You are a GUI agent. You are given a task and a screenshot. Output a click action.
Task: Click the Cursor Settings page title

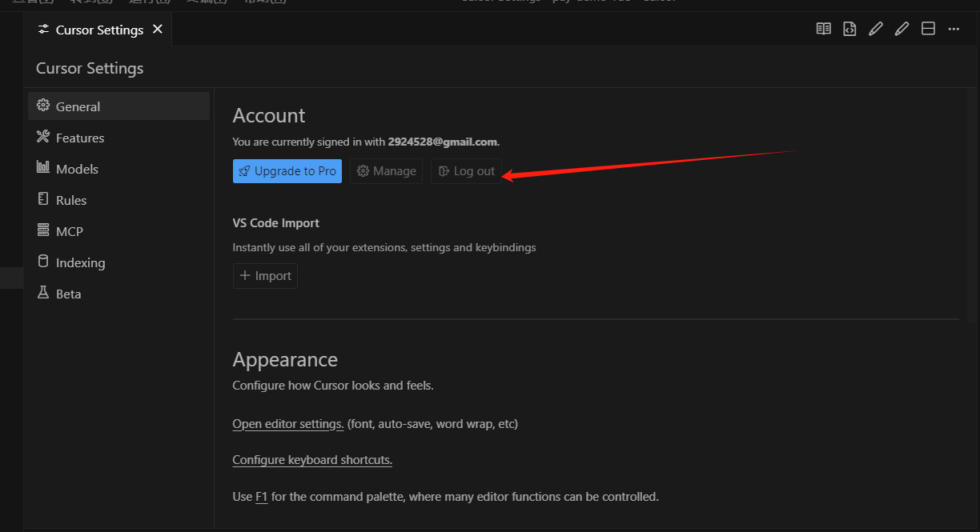pos(90,68)
